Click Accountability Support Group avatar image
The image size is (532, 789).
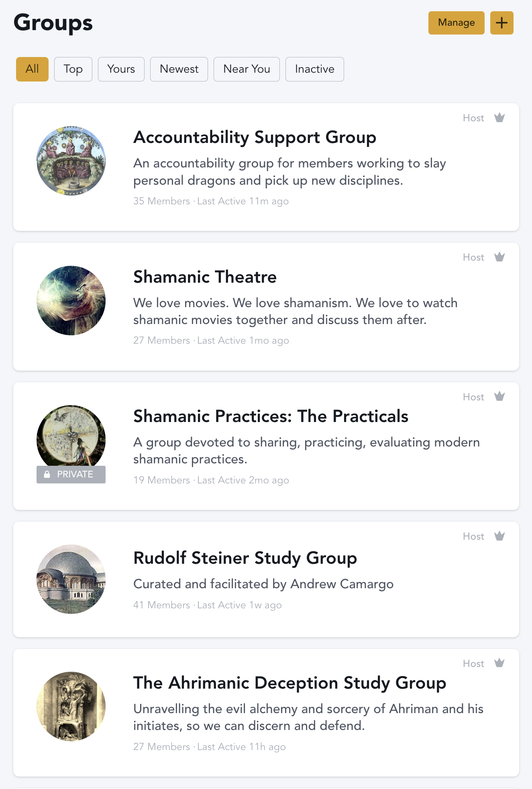click(x=71, y=161)
